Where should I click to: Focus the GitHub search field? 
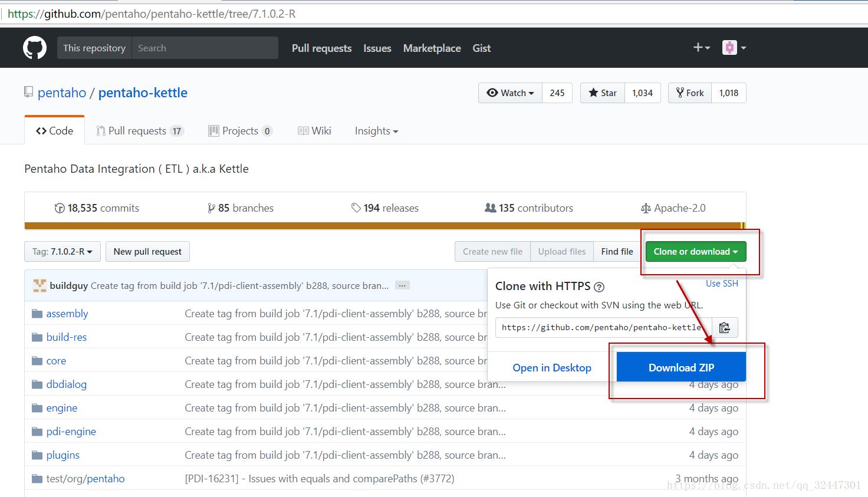(205, 48)
